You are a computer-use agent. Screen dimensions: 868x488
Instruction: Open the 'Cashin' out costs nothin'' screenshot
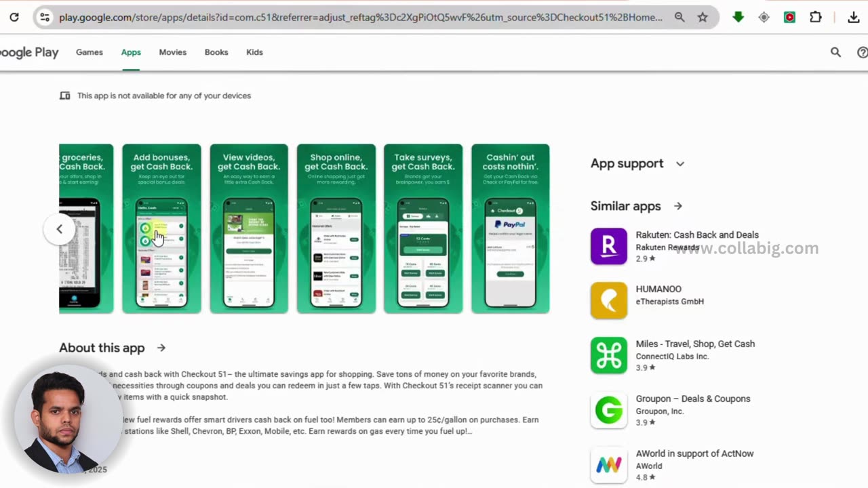coord(511,228)
